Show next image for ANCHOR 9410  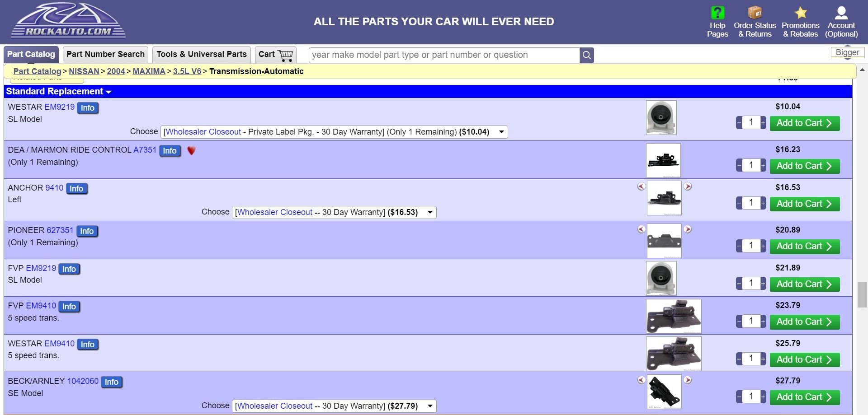(688, 187)
